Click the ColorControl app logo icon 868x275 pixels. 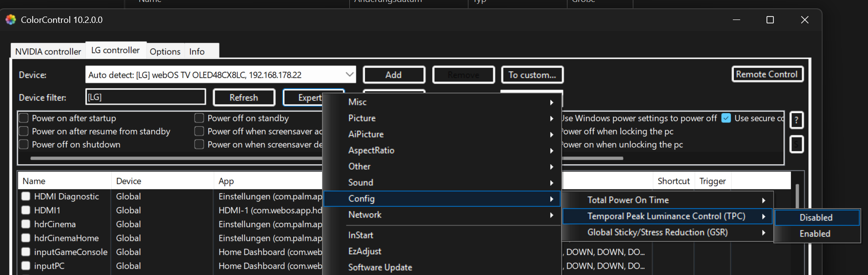11,20
